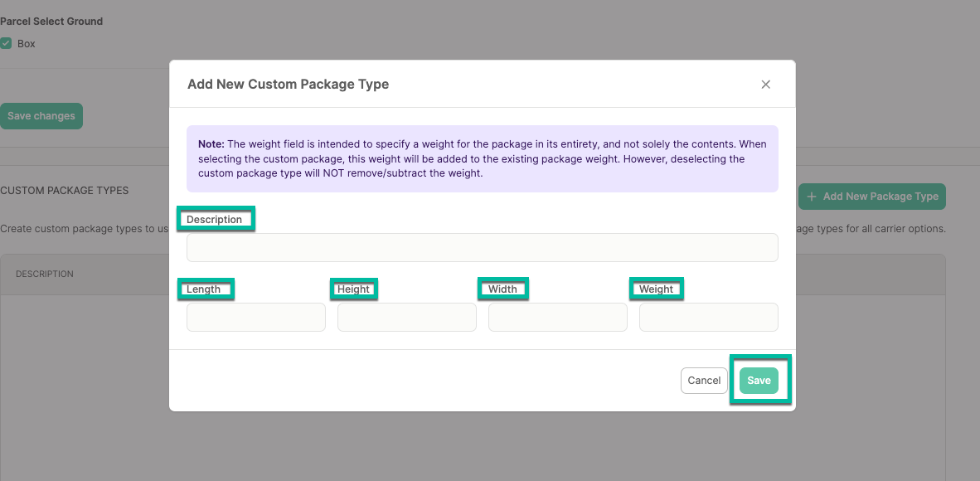This screenshot has height=481, width=980.
Task: Click the Add New Custom Package Type dialog title
Action: (x=287, y=84)
